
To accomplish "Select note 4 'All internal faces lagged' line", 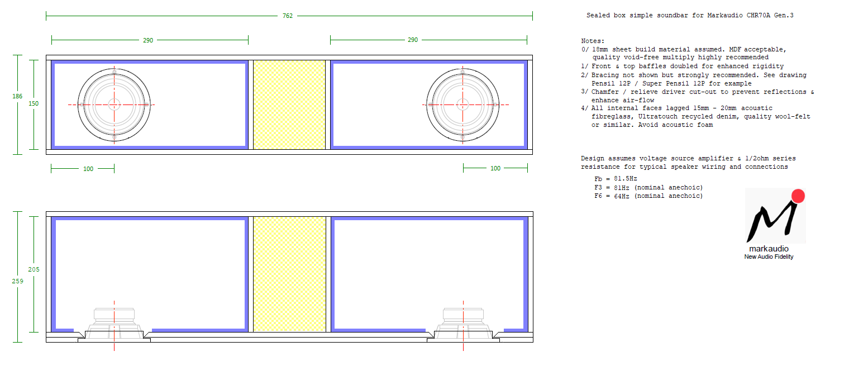I will coord(677,108).
